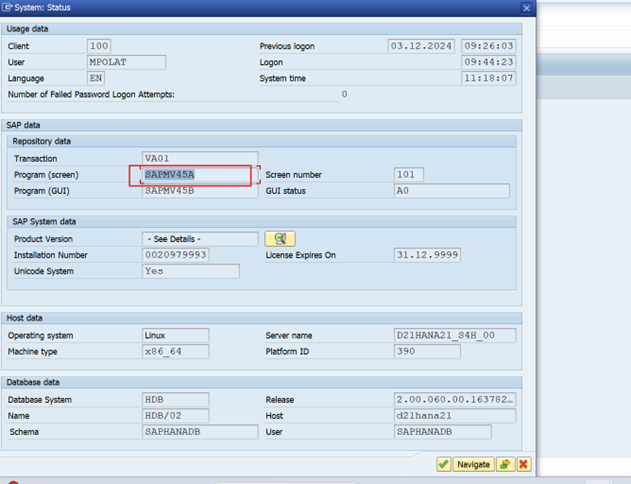
Task: Click the Repository data group header
Action: coord(262,141)
